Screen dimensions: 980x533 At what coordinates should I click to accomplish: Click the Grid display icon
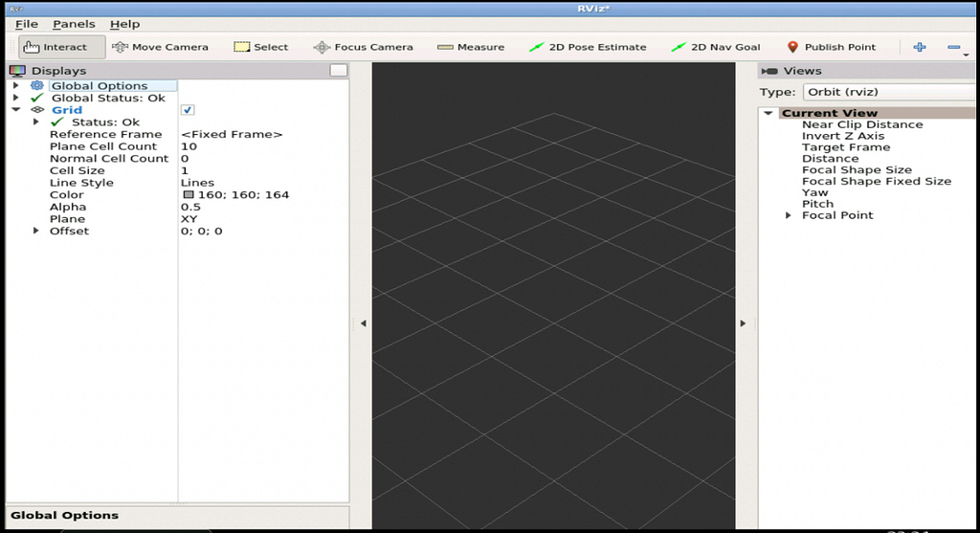(37, 110)
